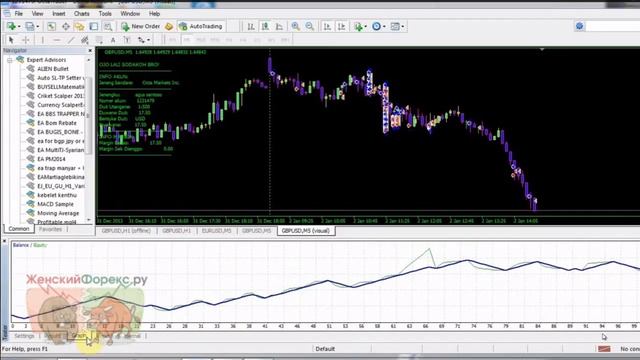Click the globe icon at the toolbar's right end
The image size is (640, 360).
pyautogui.click(x=579, y=26)
